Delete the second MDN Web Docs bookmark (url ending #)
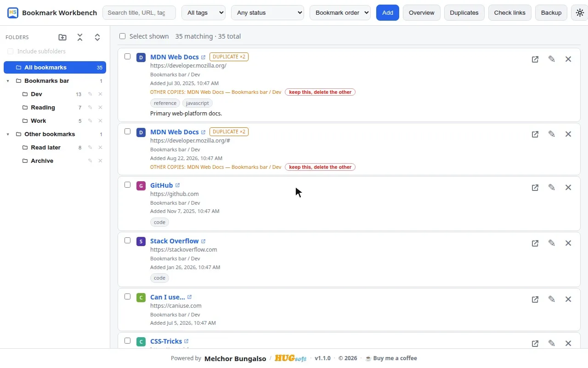Screen dimensions: 588x368 tap(568, 134)
